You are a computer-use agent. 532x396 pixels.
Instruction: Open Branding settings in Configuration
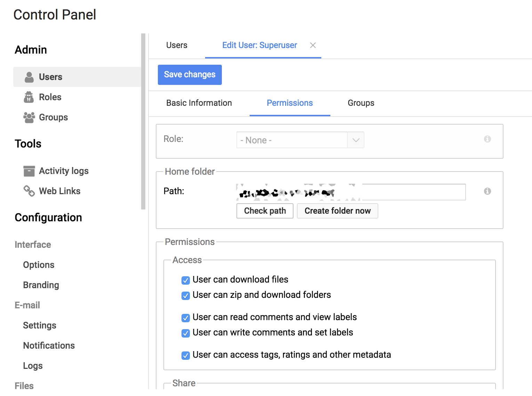coord(41,285)
